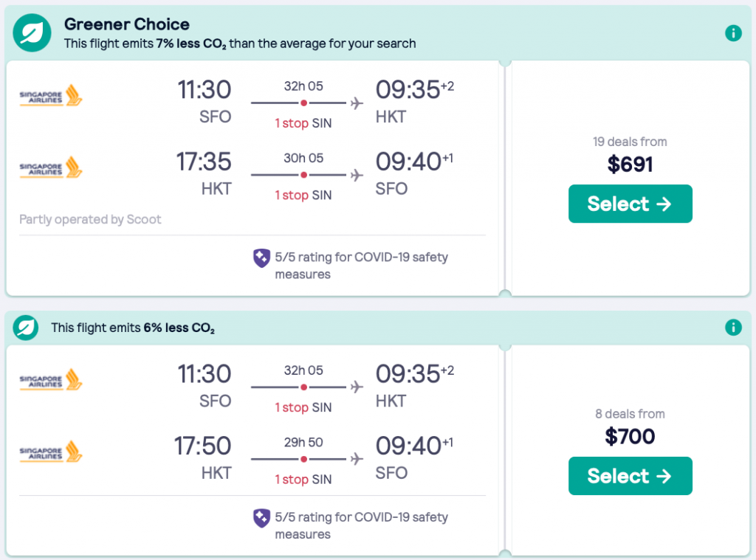Select the $700 flight deal
Viewport: 756px width, 560px height.
click(630, 476)
